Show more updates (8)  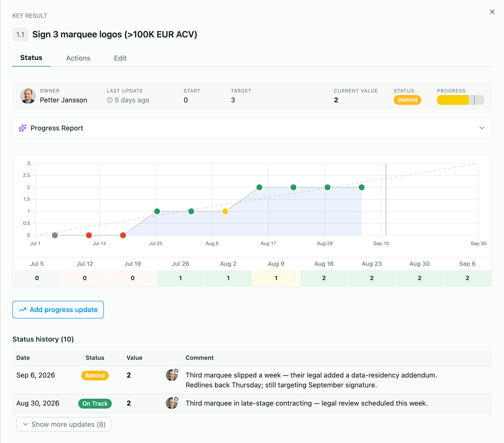coord(64,424)
